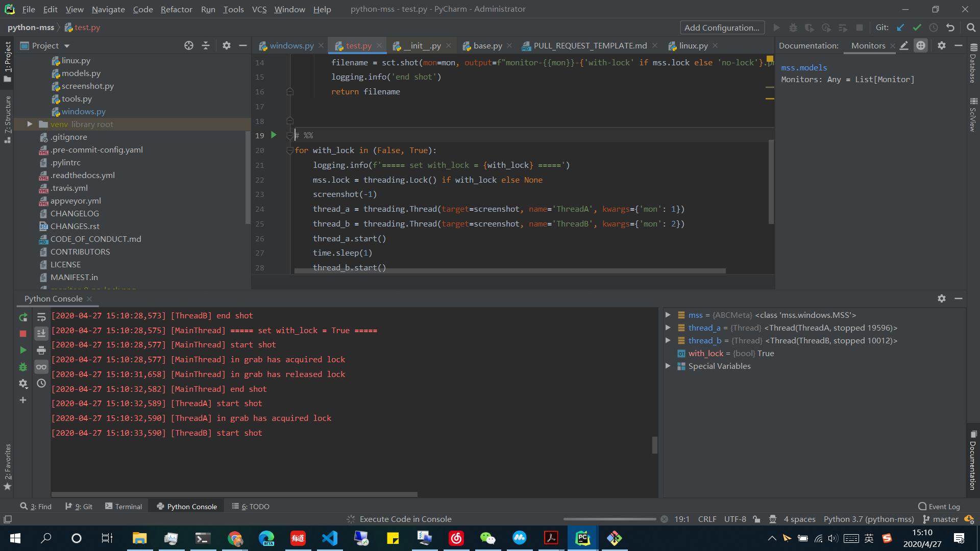Screen dimensions: 980x551
Task: Open Visual Studio Code from taskbar
Action: (330, 538)
